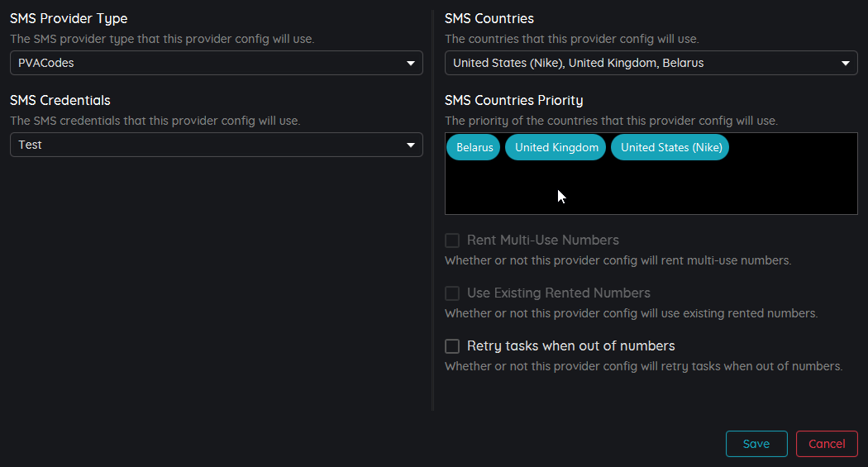The width and height of the screenshot is (868, 467).
Task: Enable the Rent Multi-Use Numbers checkbox
Action: (x=452, y=241)
